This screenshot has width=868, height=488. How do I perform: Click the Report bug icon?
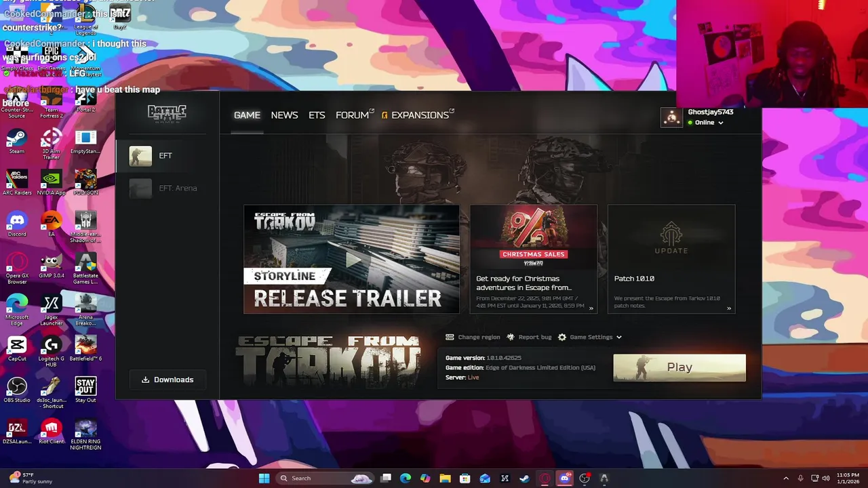coord(511,337)
